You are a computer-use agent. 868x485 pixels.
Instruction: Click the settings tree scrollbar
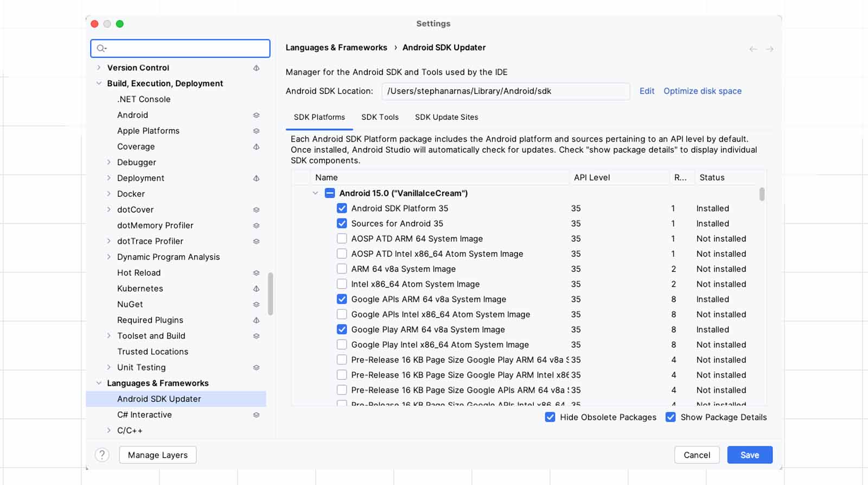point(270,293)
